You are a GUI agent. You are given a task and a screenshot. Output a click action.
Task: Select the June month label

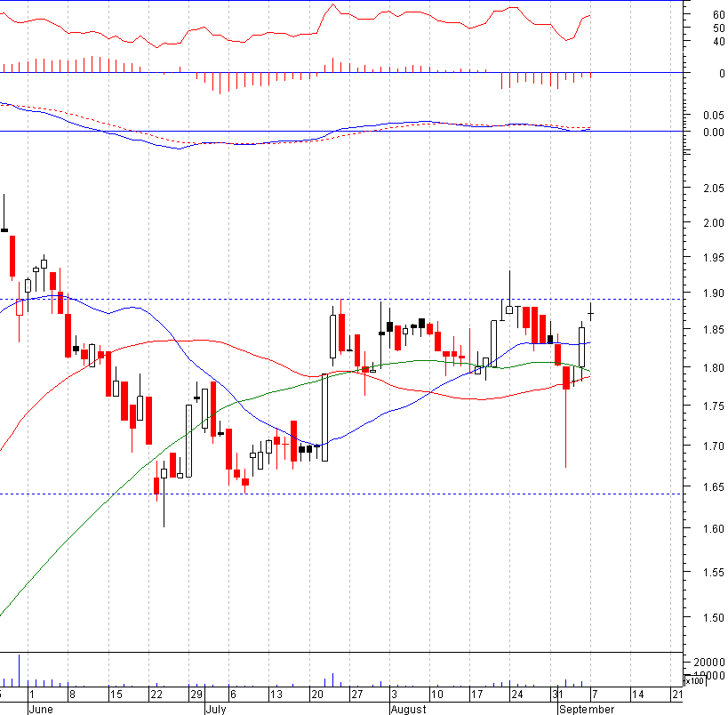pos(41,710)
